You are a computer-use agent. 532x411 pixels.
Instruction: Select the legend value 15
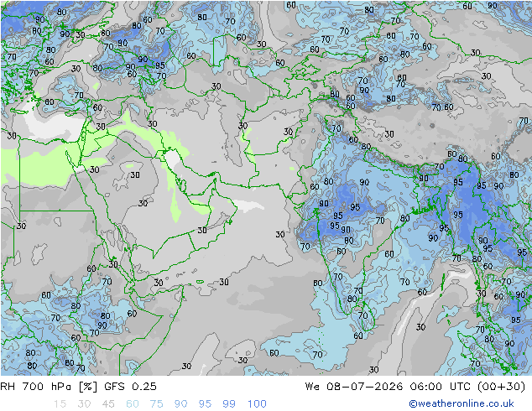tap(60, 404)
